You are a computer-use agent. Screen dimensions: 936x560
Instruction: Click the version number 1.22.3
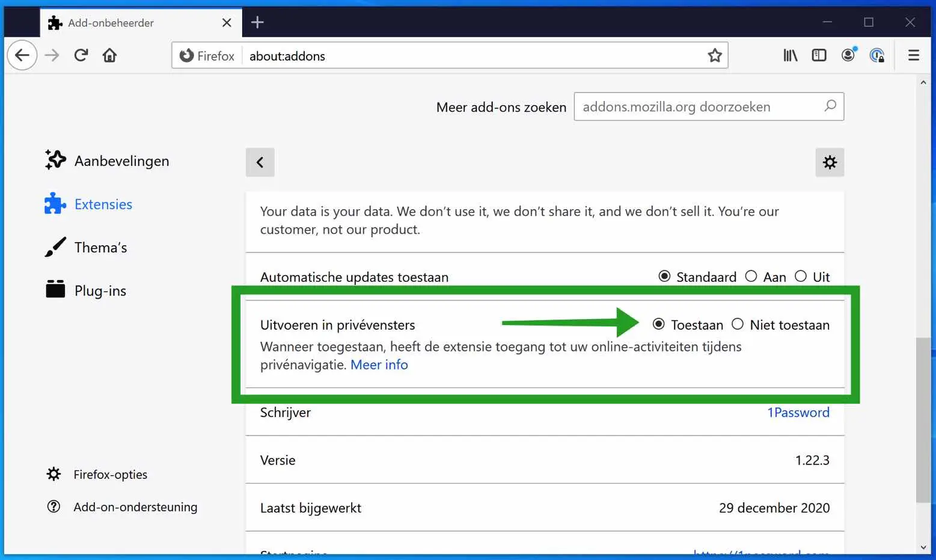point(812,460)
